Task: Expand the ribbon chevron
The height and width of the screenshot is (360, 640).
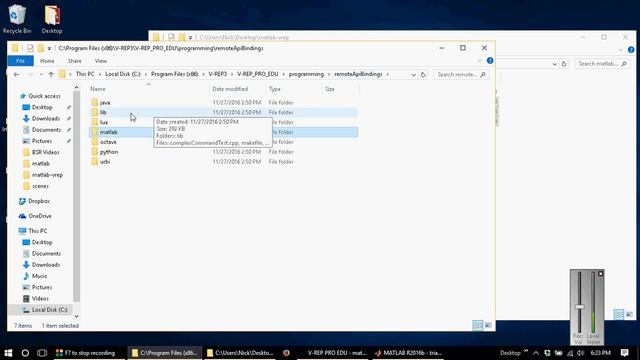Action: pos(480,61)
